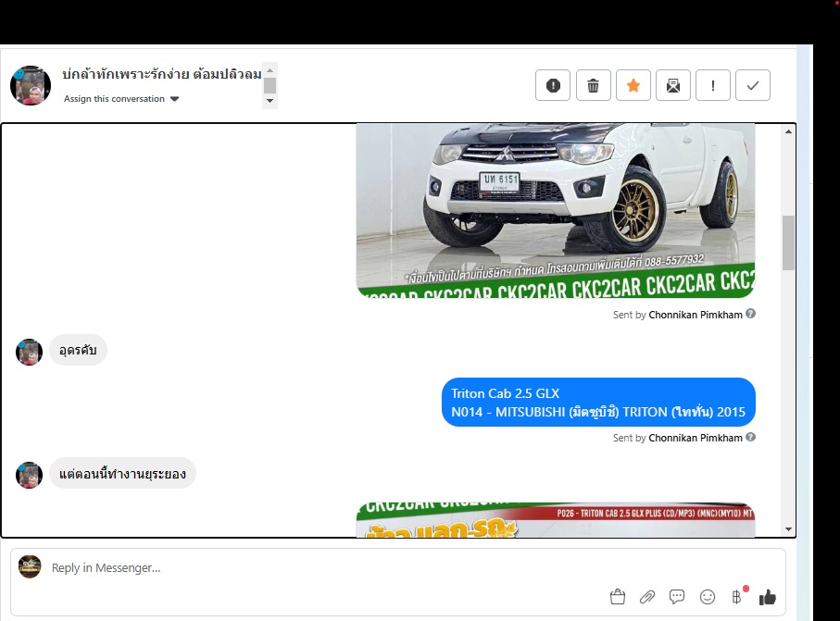The width and height of the screenshot is (840, 621).
Task: Mark the conversation done with the checkmark
Action: pyautogui.click(x=753, y=86)
